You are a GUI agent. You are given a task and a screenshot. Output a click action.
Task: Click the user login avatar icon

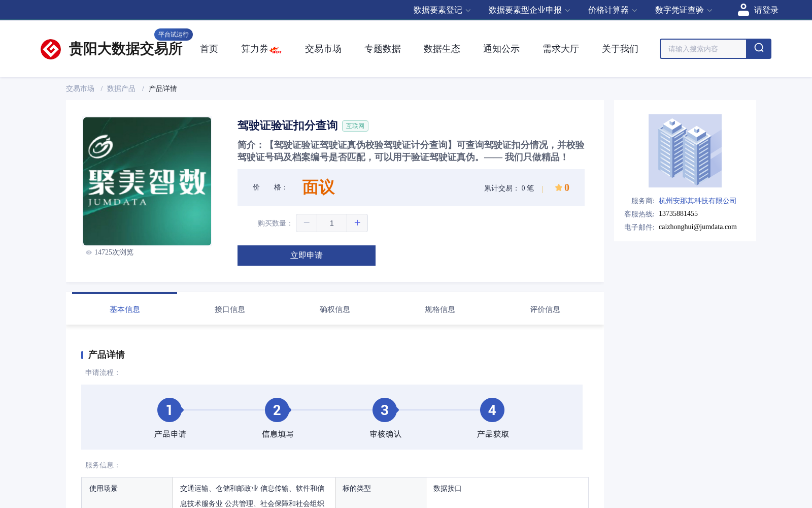(743, 10)
